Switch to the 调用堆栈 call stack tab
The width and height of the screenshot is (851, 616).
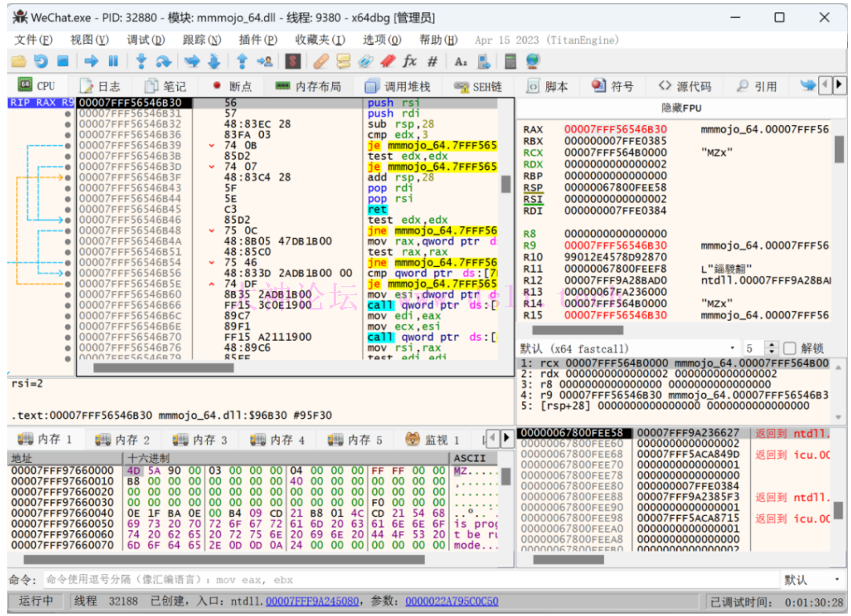398,87
